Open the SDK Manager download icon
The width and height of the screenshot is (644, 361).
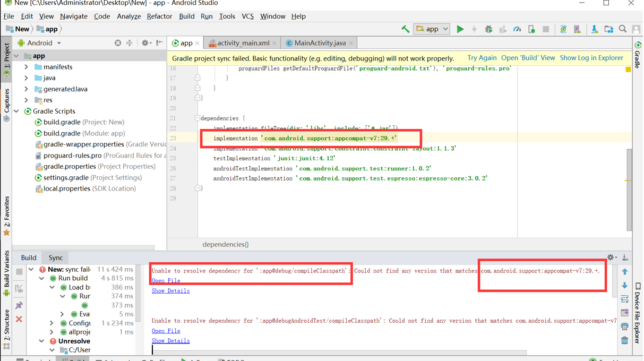(594, 29)
